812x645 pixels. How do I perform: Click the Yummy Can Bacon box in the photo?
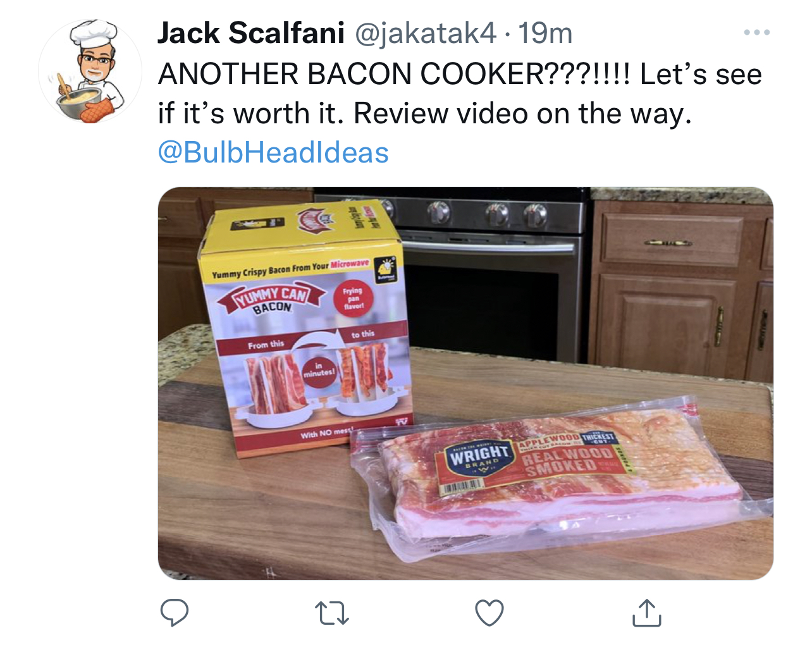(305, 329)
